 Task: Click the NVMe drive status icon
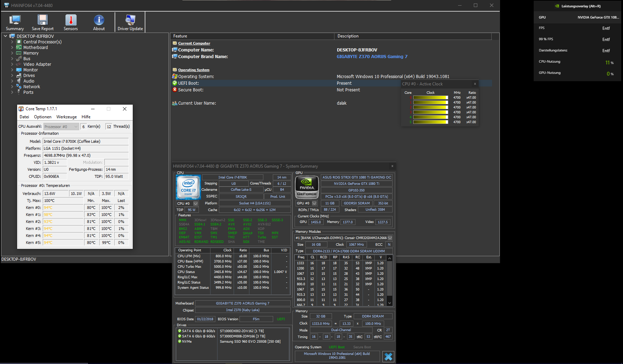tap(180, 342)
